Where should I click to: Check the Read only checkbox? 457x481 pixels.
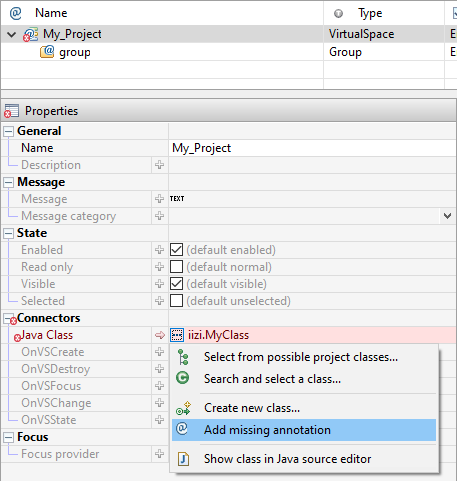177,267
